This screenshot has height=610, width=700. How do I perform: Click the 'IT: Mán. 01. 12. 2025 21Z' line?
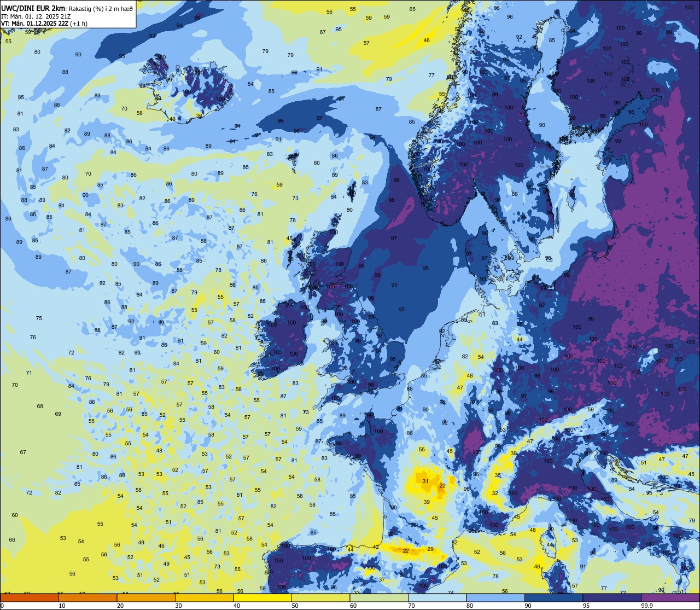(36, 16)
